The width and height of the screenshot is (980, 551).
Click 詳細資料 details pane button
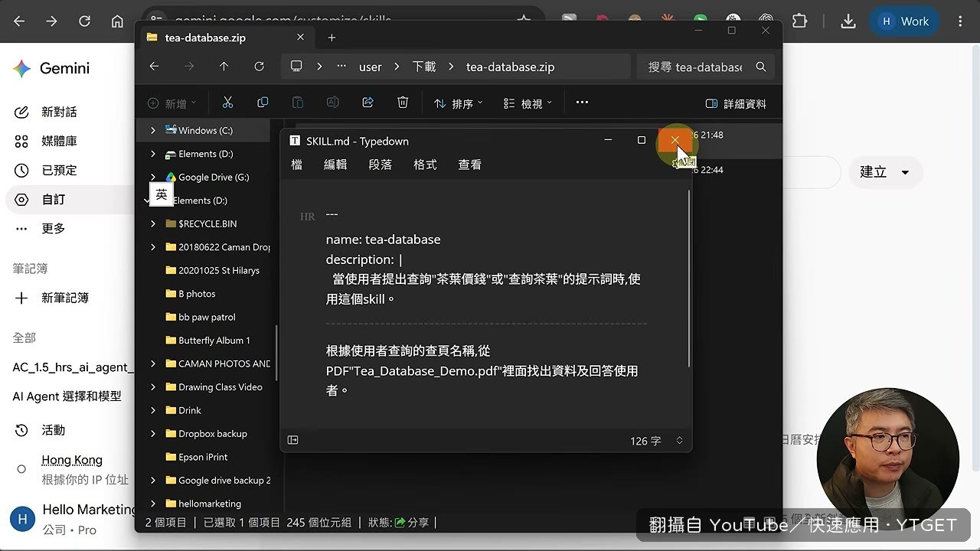click(736, 103)
